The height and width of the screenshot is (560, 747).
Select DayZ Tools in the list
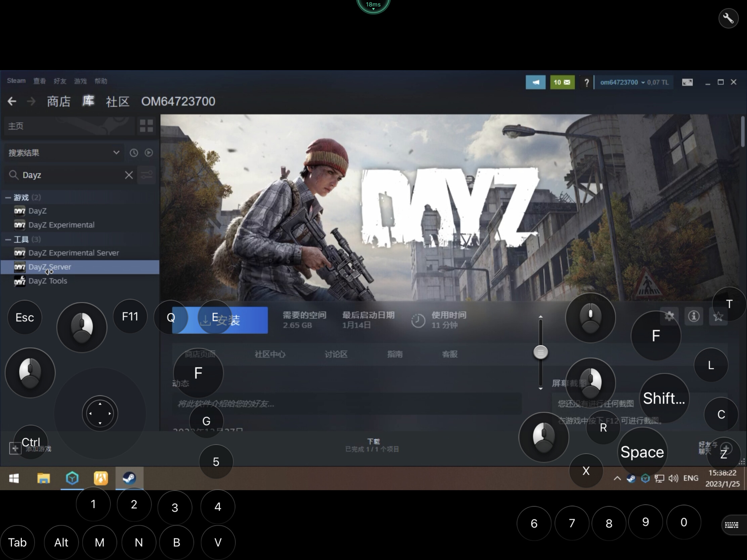pyautogui.click(x=80, y=281)
